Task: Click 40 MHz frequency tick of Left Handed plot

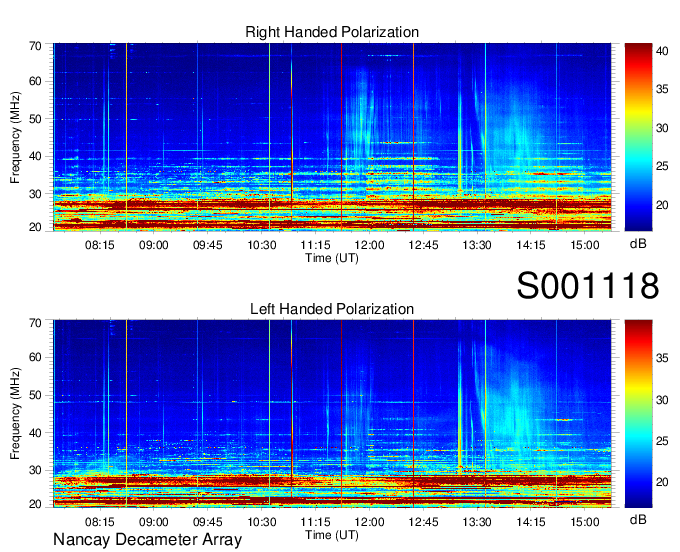Action: [36, 433]
